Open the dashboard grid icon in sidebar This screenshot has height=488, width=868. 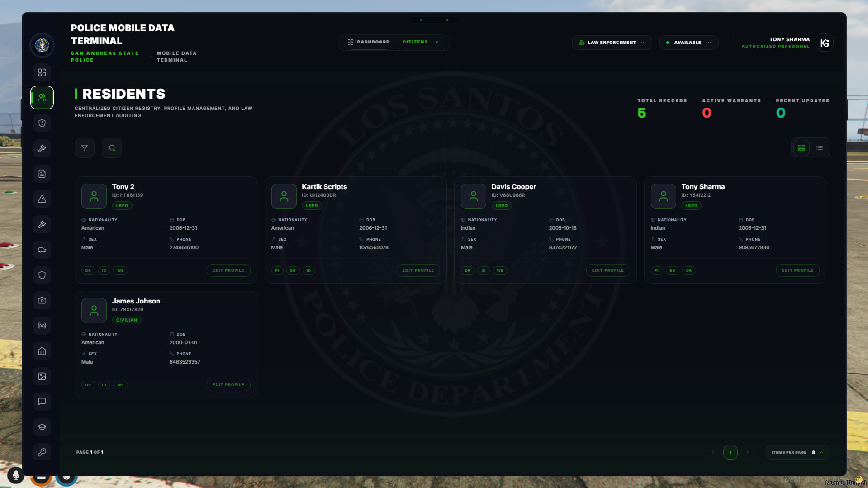pos(42,72)
